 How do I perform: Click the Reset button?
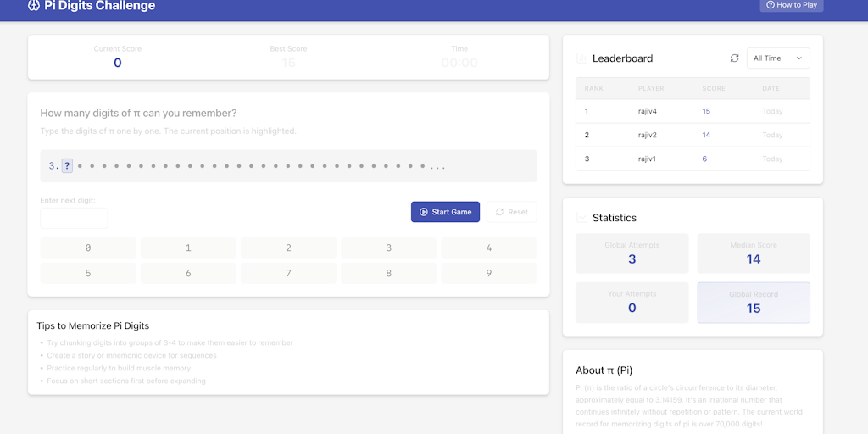511,212
